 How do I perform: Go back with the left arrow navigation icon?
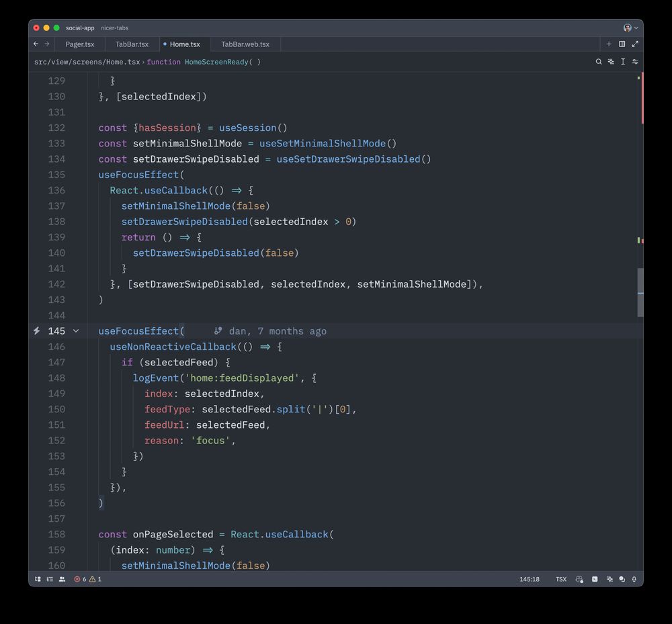click(36, 44)
